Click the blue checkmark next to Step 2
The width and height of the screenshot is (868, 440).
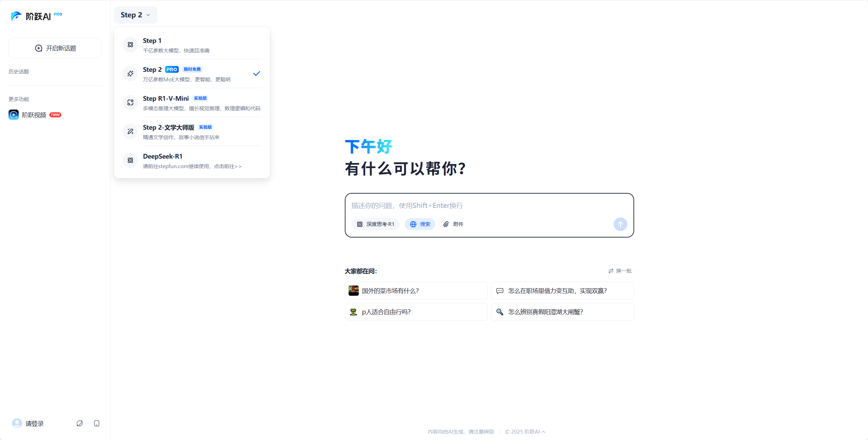click(257, 74)
